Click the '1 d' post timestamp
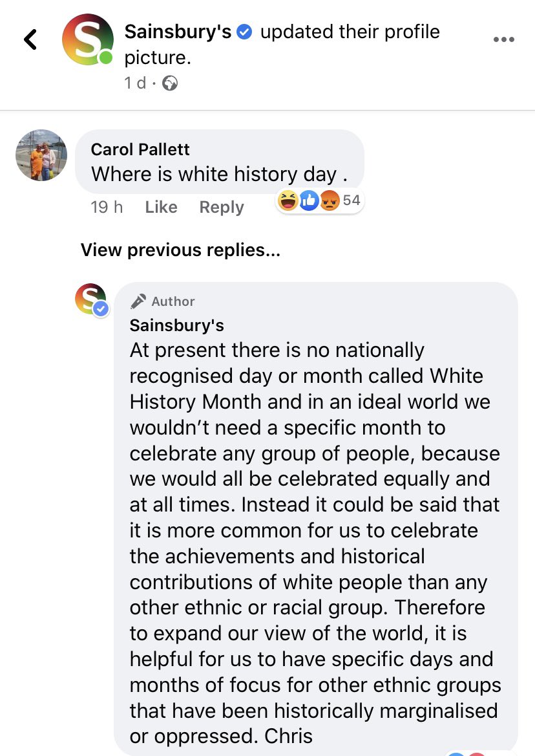Image resolution: width=535 pixels, height=756 pixels. [136, 83]
